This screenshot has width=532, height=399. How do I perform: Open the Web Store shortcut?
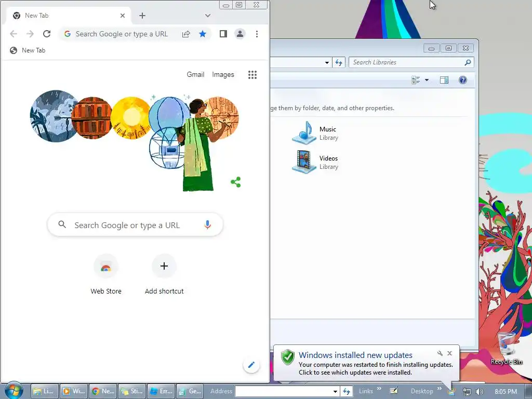point(106,275)
